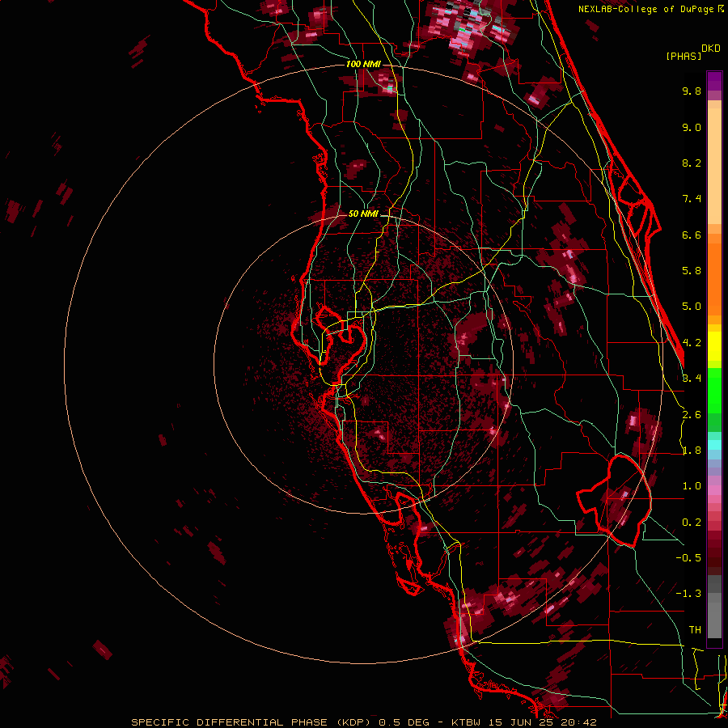
Task: Click the 3.4 value on color scale
Action: [x=692, y=379]
